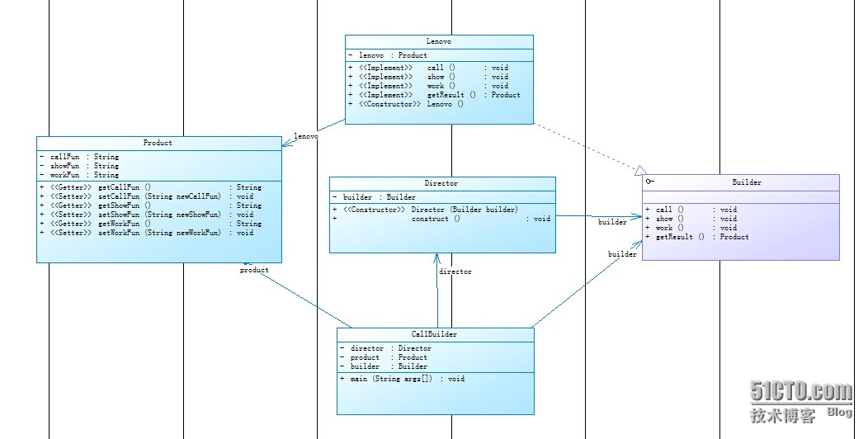Select the getShowFun() getter method

coord(150,205)
